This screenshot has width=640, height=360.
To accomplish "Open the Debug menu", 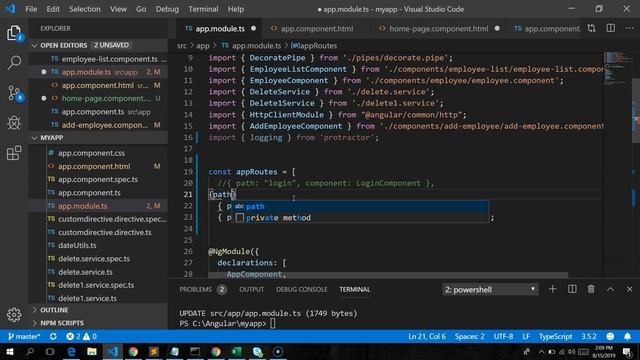I will coord(167,9).
